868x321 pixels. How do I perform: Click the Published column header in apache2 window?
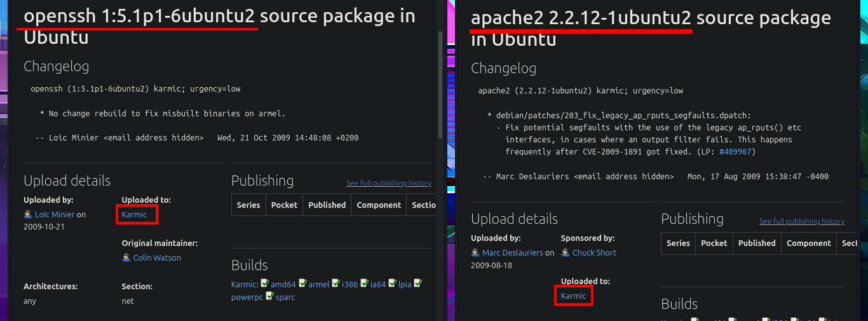click(x=757, y=243)
